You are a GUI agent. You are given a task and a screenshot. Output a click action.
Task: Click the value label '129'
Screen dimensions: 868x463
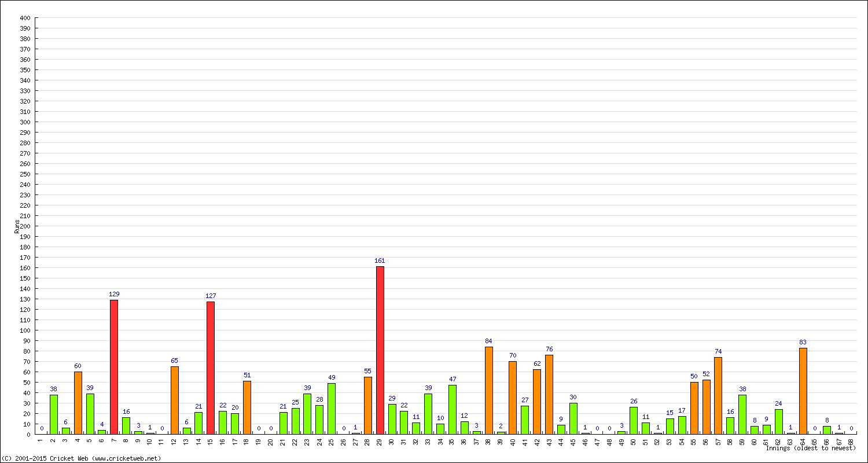coord(114,294)
